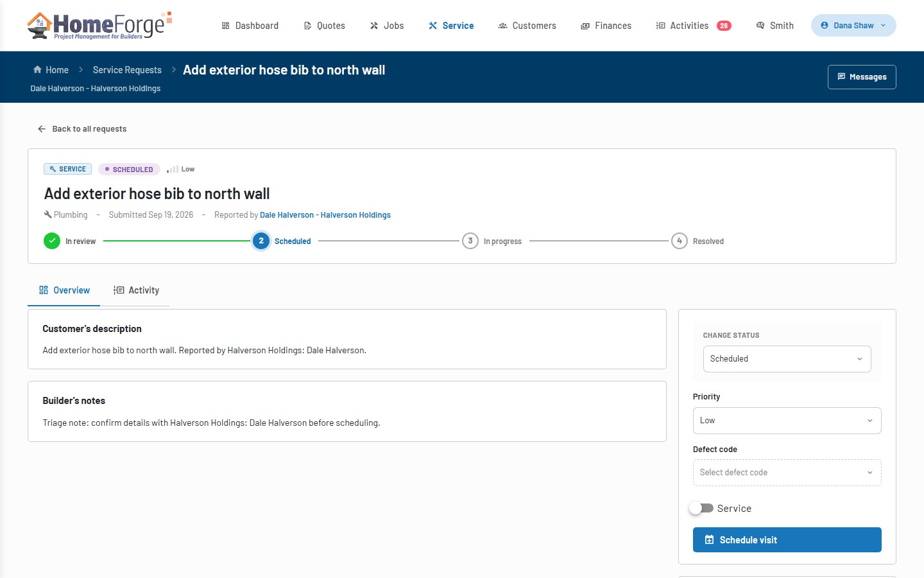Click the calendar icon on Schedule visit
This screenshot has height=578, width=924.
(x=709, y=540)
